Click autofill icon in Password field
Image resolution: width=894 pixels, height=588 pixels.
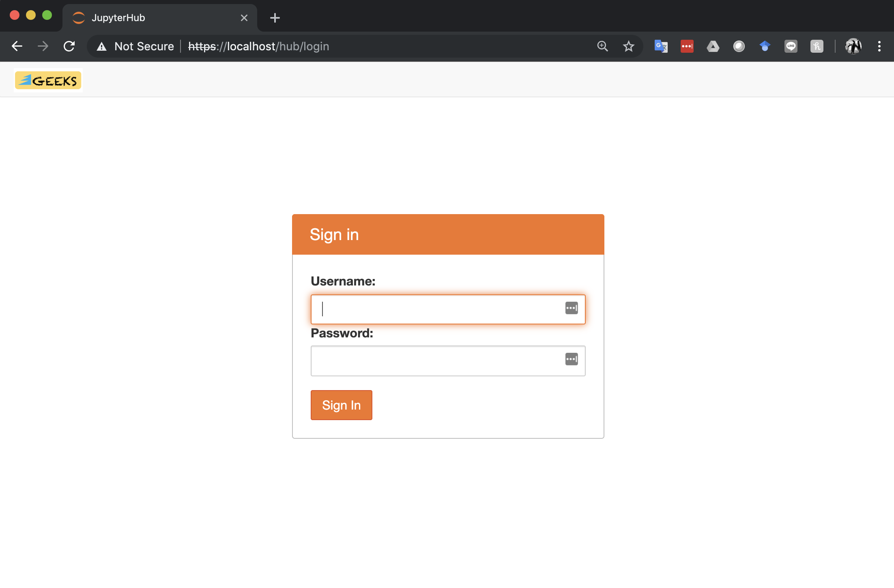pos(571,359)
